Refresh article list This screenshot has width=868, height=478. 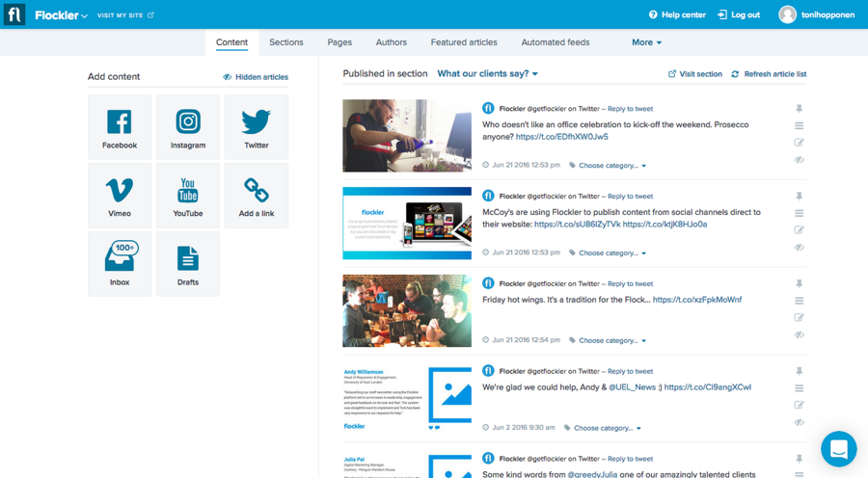click(x=769, y=73)
